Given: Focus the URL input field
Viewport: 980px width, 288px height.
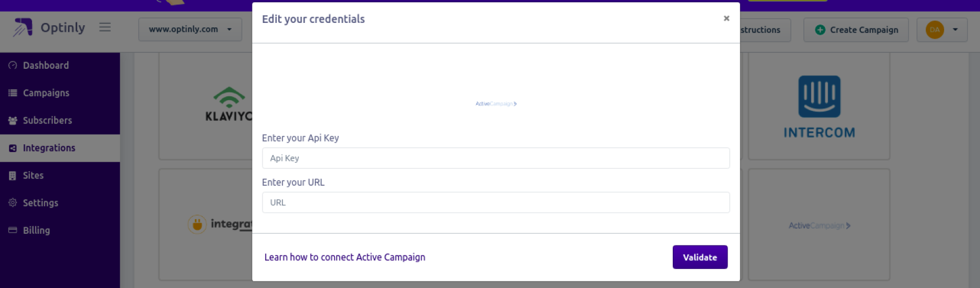Looking at the screenshot, I should [x=496, y=202].
